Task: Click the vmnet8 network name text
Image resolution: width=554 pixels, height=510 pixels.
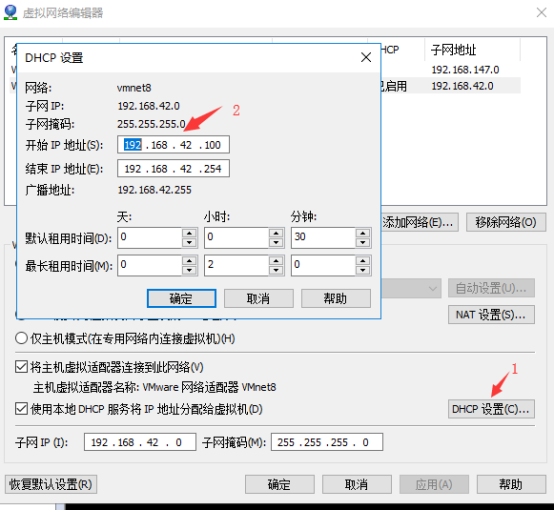Action: click(x=134, y=88)
